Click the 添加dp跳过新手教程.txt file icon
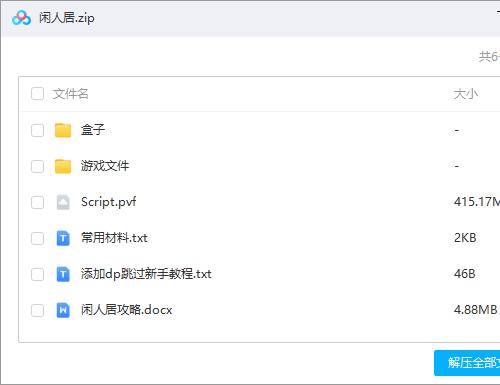 (x=63, y=274)
